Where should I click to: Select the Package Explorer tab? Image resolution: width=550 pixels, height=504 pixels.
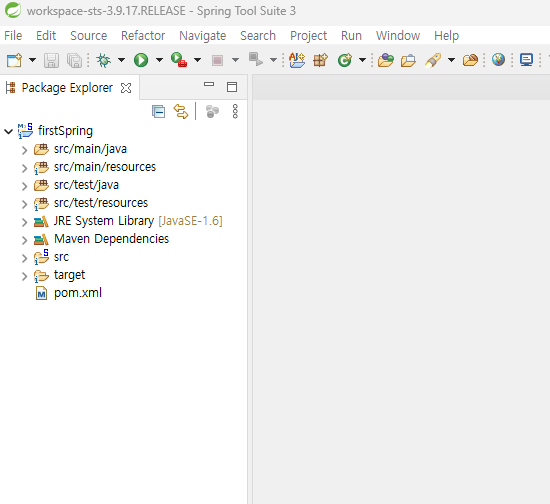tap(67, 88)
